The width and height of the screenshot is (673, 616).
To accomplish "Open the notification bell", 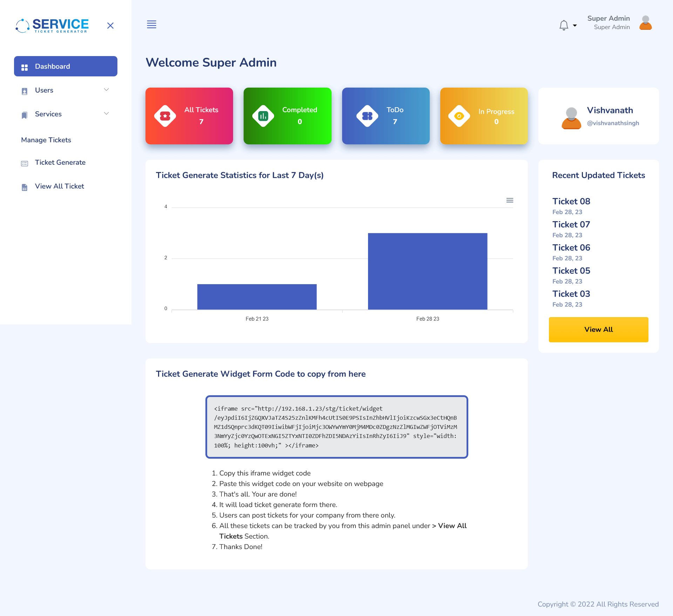I will point(564,25).
